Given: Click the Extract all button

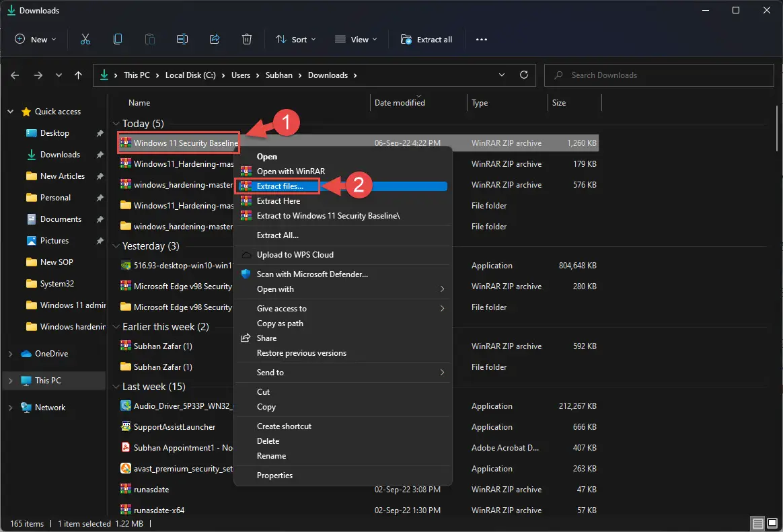Looking at the screenshot, I should tap(426, 40).
